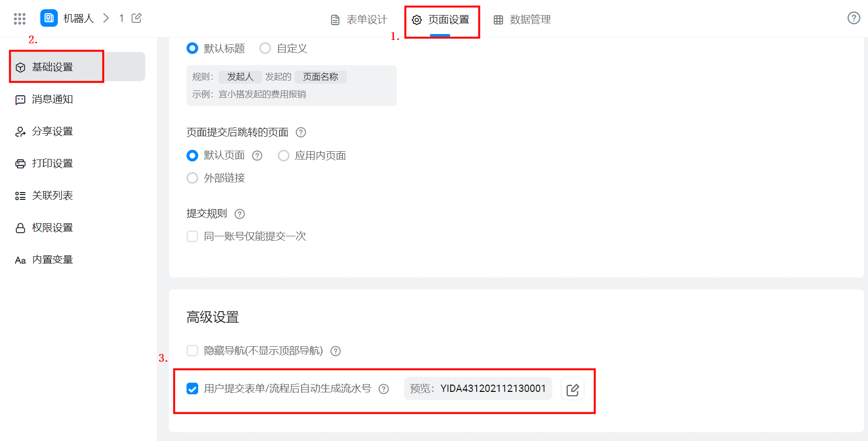868x441 pixels.
Task: Open the nine-dot app grid menu
Action: point(19,18)
